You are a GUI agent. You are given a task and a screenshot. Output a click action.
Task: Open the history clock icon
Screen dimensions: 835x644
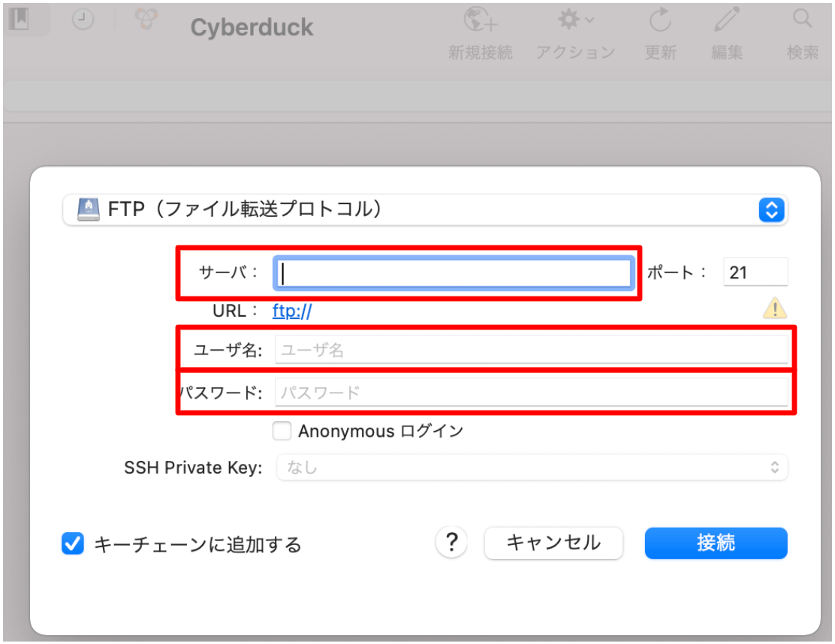(83, 20)
